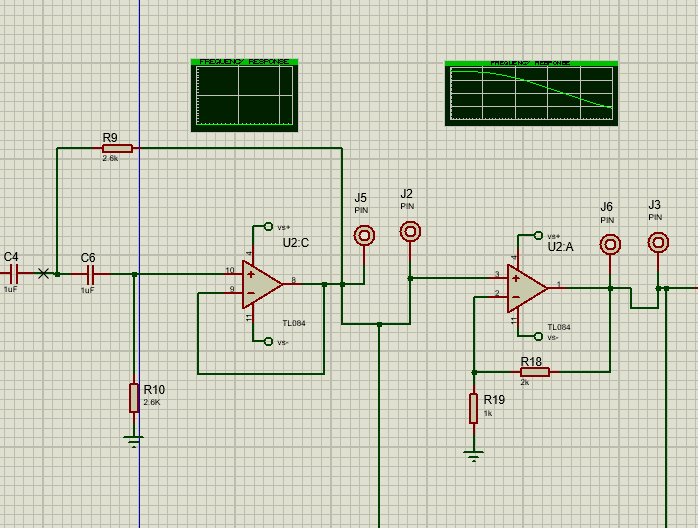Select capacitor C4

pos(15,273)
